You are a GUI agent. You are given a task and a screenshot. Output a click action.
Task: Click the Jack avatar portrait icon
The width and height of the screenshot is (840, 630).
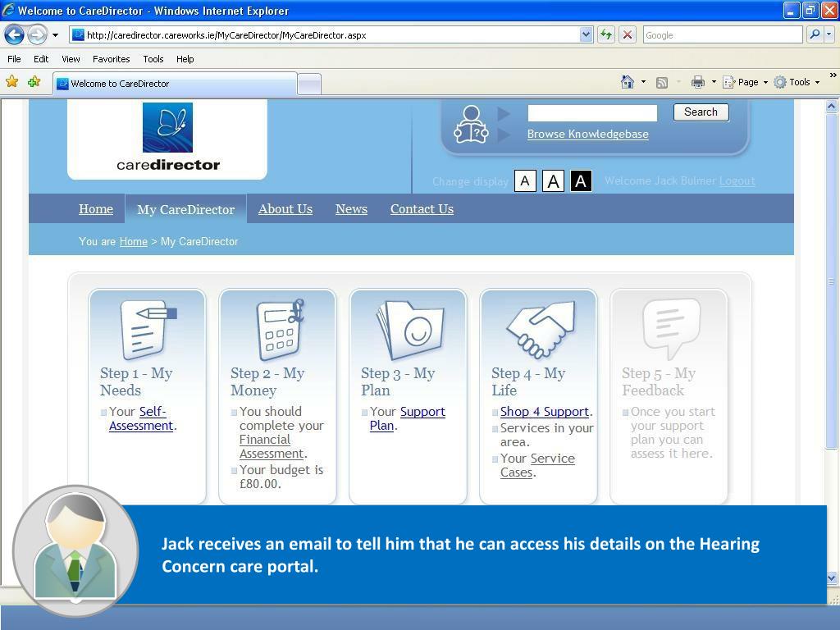75,551
